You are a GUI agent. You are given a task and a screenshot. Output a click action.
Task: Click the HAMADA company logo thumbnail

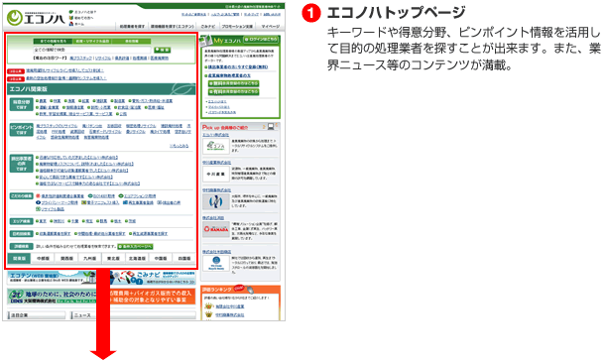click(x=216, y=229)
